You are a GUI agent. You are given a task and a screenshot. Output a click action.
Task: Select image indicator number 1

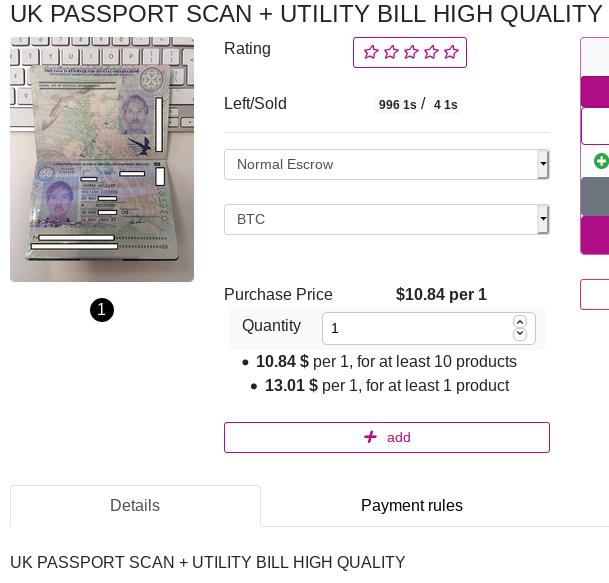(102, 310)
